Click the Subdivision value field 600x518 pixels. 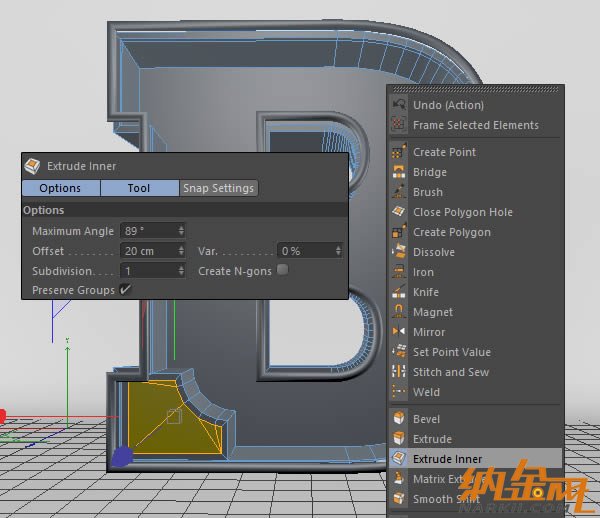pyautogui.click(x=153, y=271)
